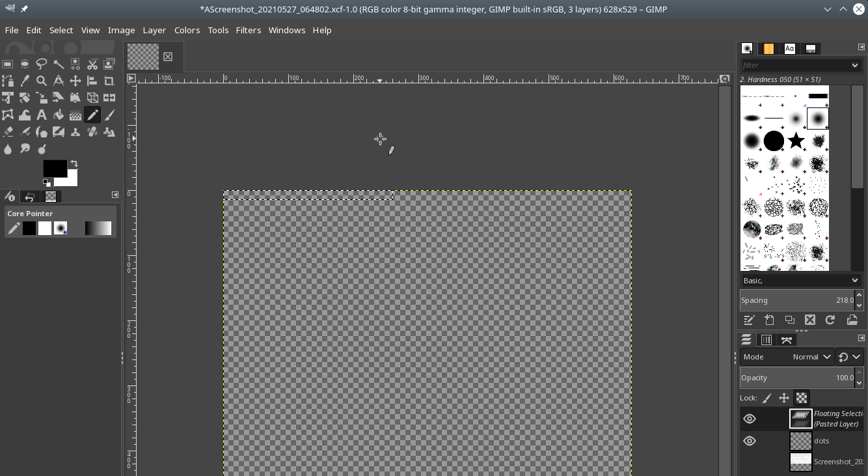Open the layers panel tab menu
The height and width of the screenshot is (476, 868).
861,339
